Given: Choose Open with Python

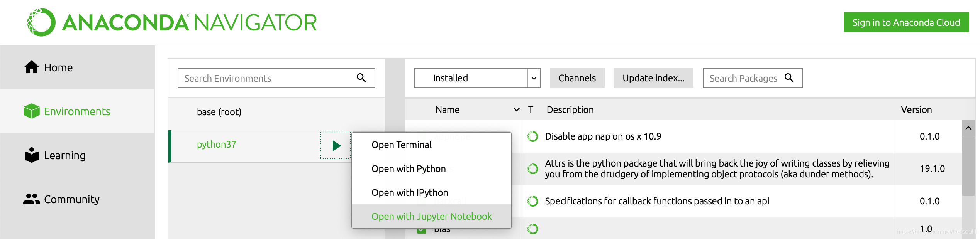Looking at the screenshot, I should click(x=432, y=169).
